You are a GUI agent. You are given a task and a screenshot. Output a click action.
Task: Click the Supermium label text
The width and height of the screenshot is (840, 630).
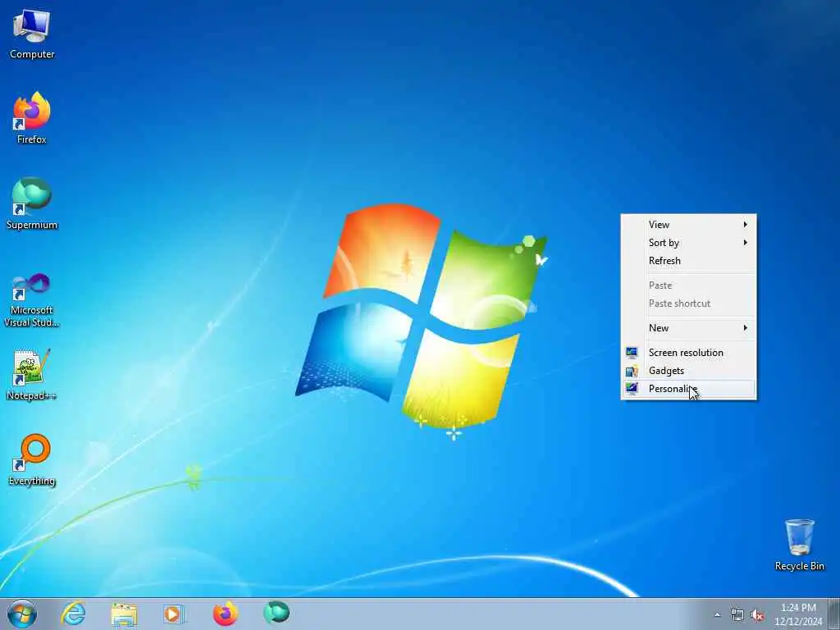click(32, 225)
